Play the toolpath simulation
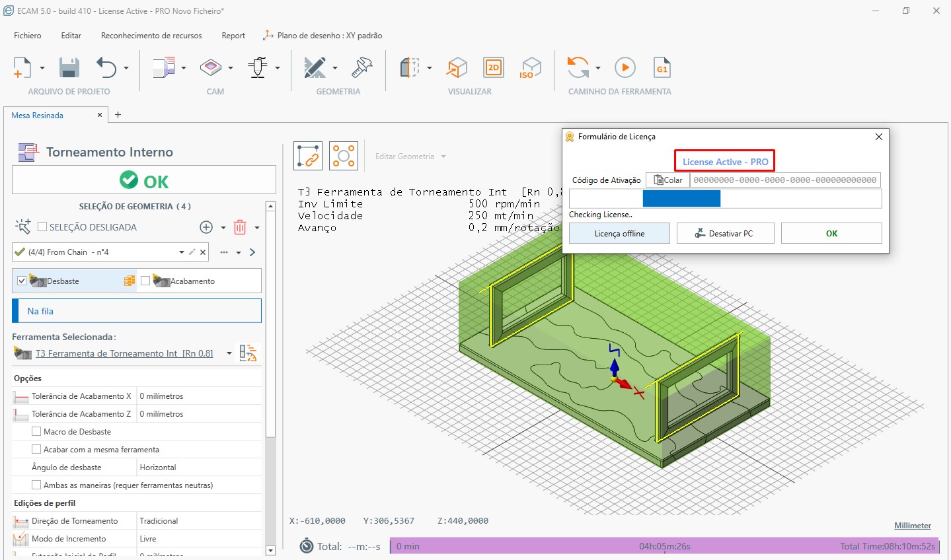 tap(625, 67)
